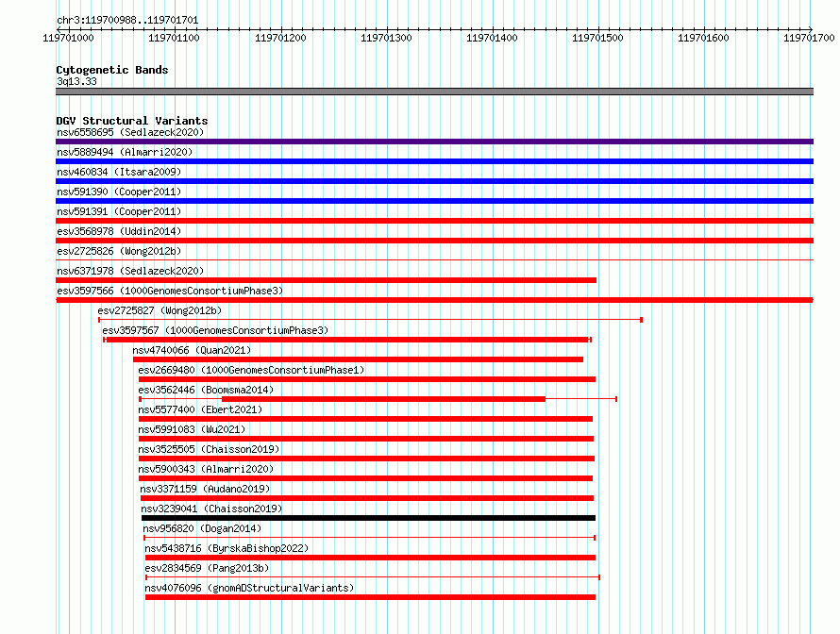The width and height of the screenshot is (840, 634).
Task: Click the red bar under nsv6371978
Action: (x=326, y=280)
